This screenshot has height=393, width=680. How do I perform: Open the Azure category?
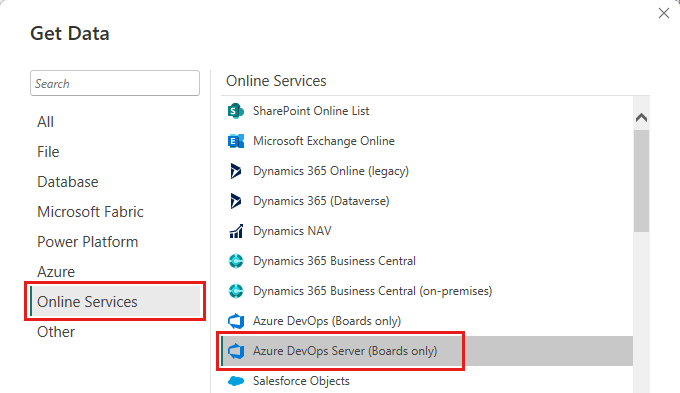click(56, 272)
